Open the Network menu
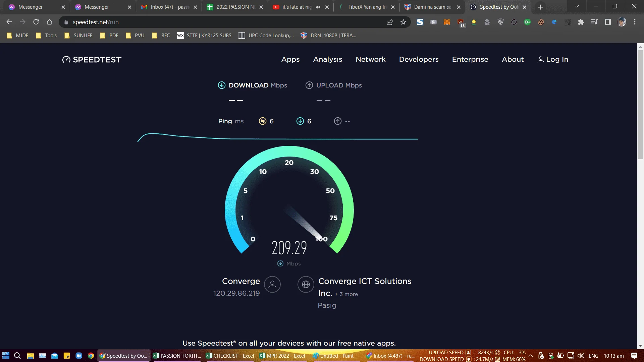Viewport: 644px width, 362px height. [371, 59]
